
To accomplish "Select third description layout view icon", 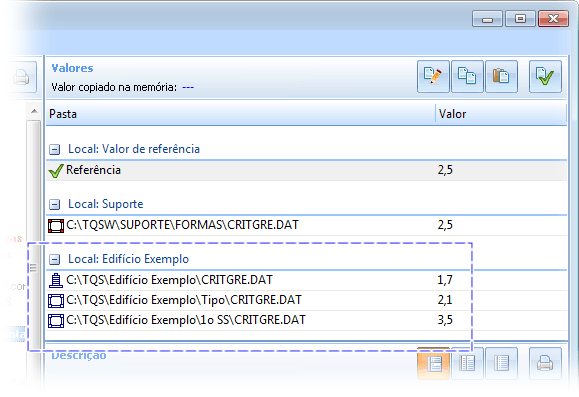I will point(501,363).
